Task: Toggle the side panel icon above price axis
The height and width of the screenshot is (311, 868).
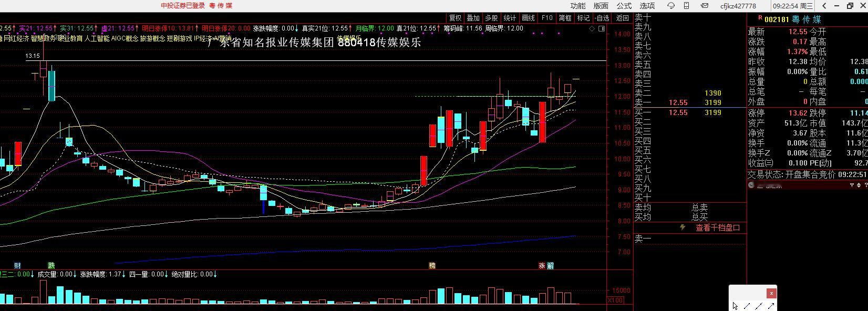Action: [x=601, y=28]
